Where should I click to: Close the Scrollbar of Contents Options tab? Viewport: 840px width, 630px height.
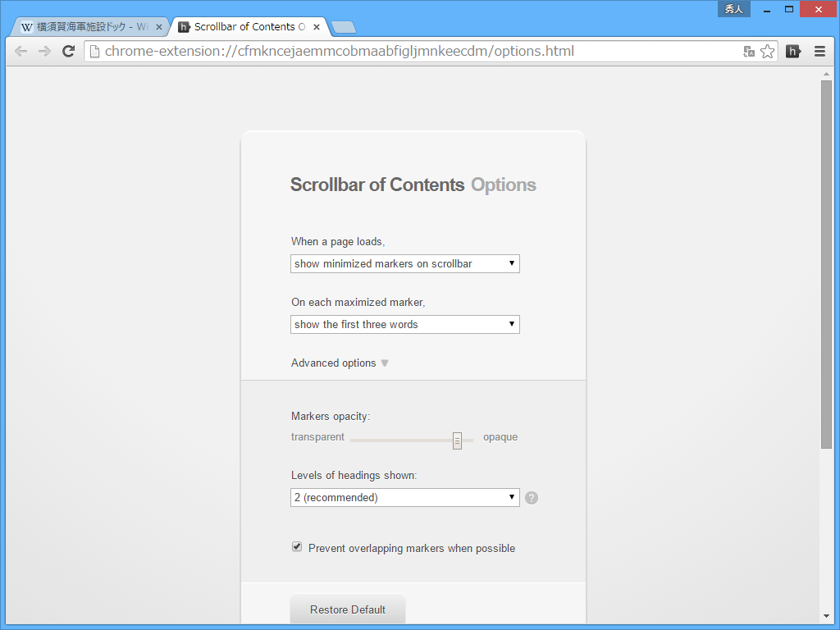coord(317,27)
